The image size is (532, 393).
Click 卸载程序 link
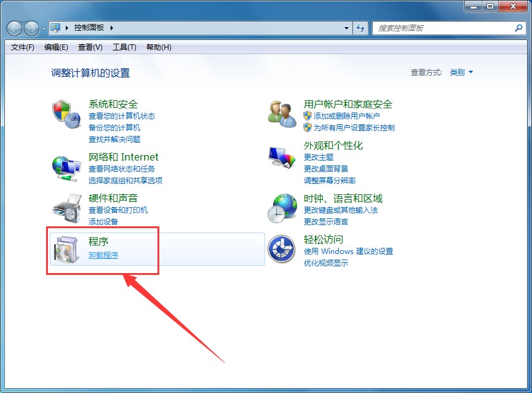[x=103, y=255]
